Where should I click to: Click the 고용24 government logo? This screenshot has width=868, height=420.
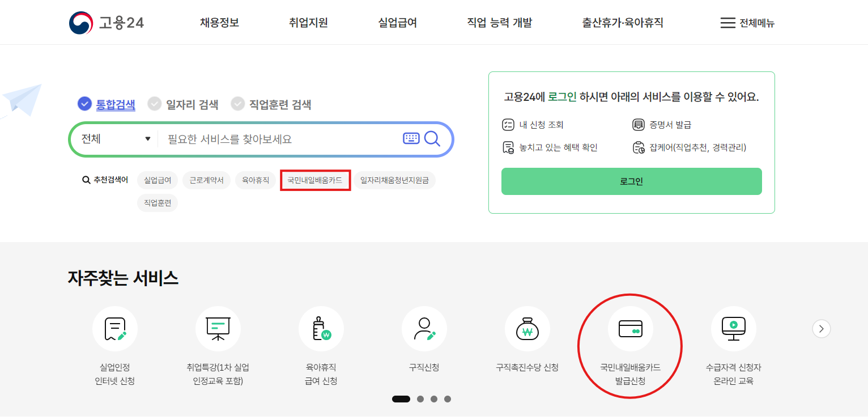[x=107, y=22]
